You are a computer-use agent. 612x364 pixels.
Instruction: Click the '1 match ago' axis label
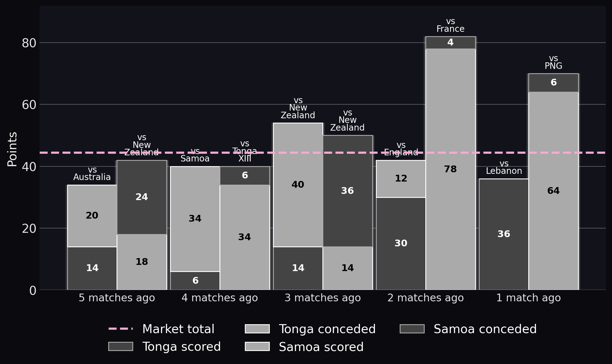tap(529, 298)
